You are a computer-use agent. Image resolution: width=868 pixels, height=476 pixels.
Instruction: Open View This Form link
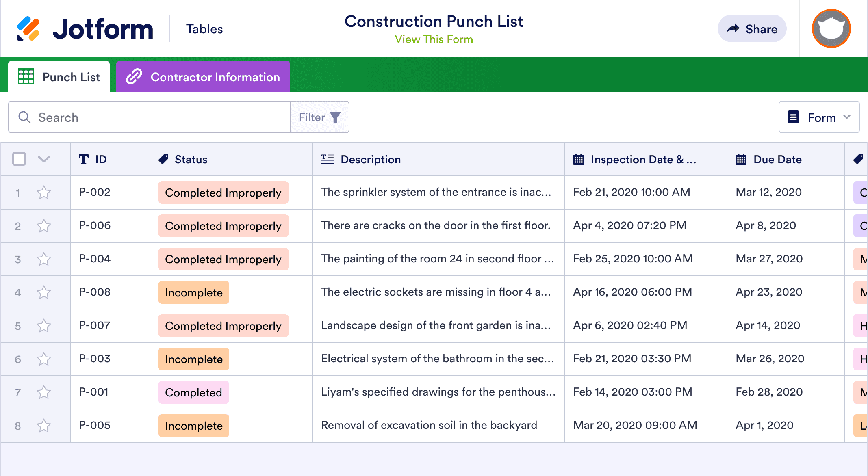(434, 39)
